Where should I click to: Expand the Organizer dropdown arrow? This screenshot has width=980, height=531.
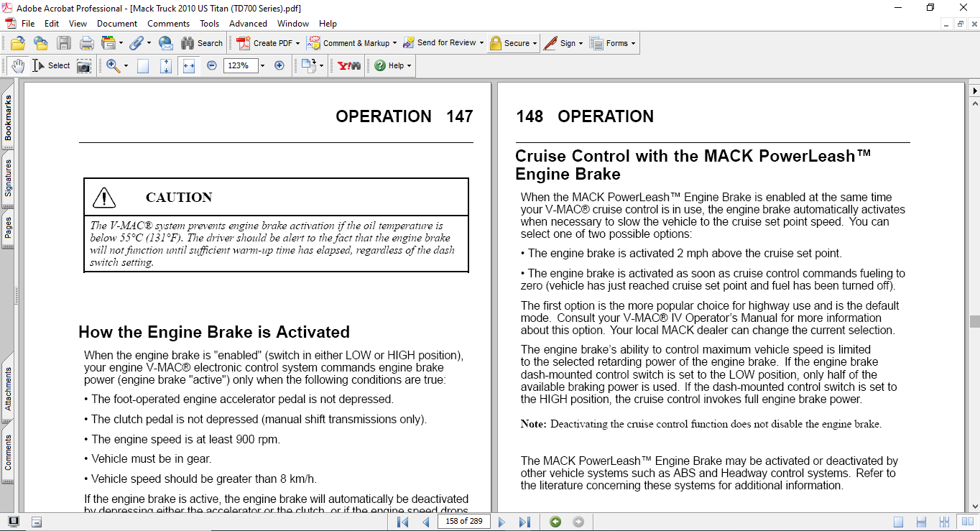pos(121,43)
